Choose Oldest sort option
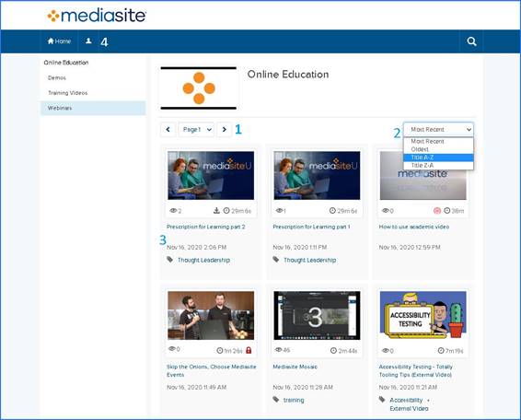521x420 pixels. point(438,149)
